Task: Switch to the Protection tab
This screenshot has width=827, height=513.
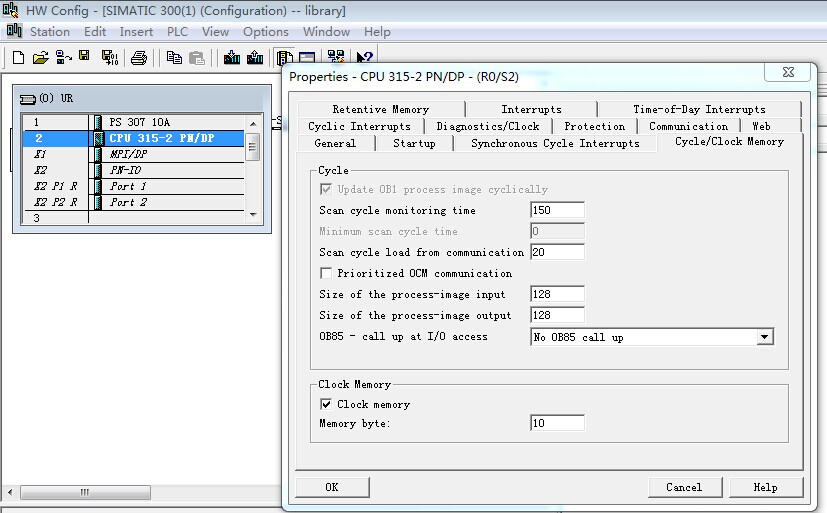Action: point(594,126)
